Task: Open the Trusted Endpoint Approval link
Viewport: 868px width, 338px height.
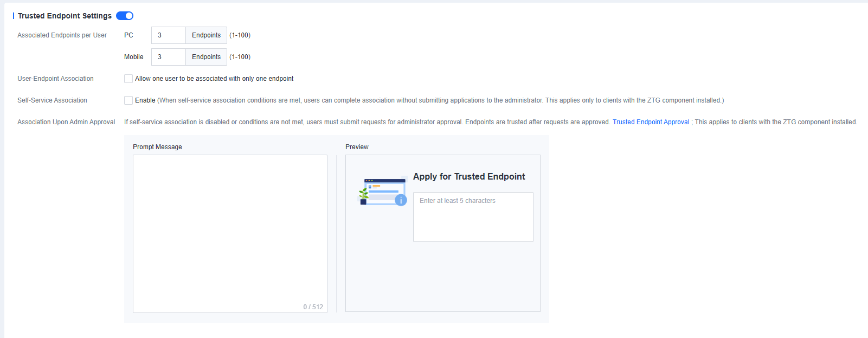Action: [x=651, y=122]
